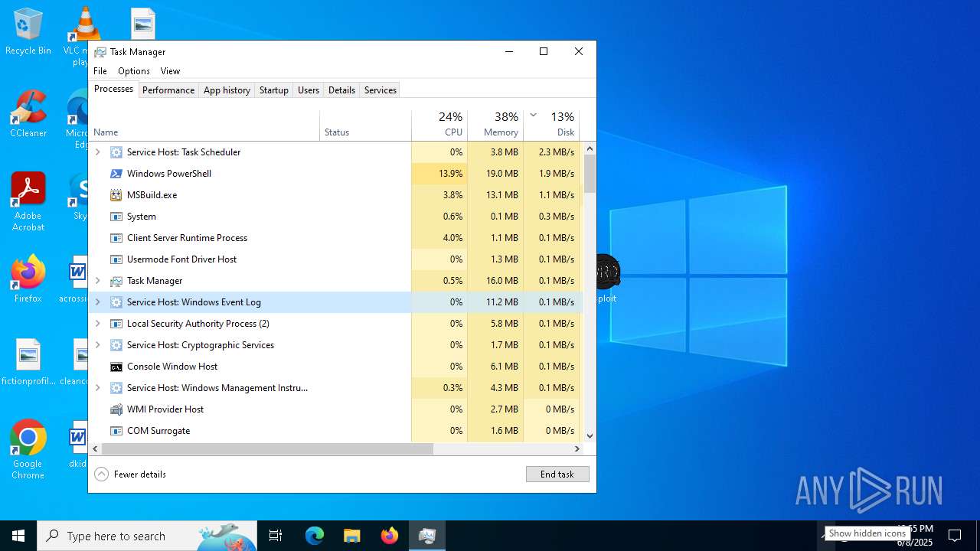Sort by the Name column header
980x551 pixels.
pyautogui.click(x=204, y=125)
